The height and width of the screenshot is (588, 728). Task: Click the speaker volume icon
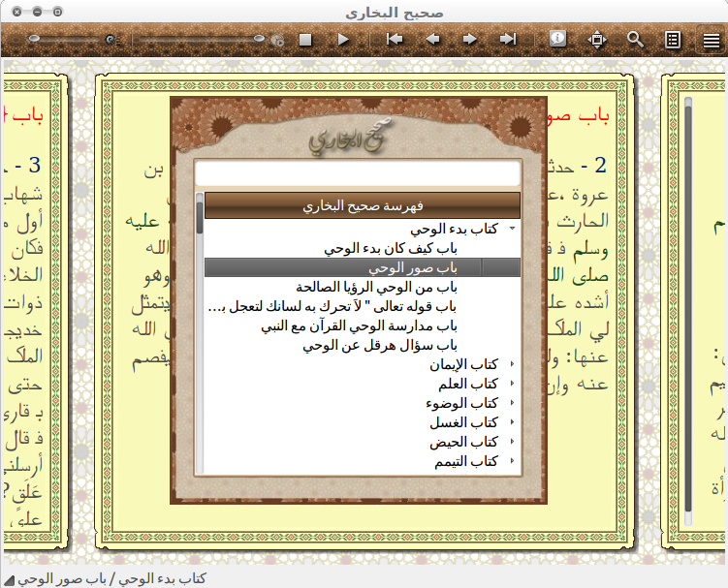coord(111,40)
